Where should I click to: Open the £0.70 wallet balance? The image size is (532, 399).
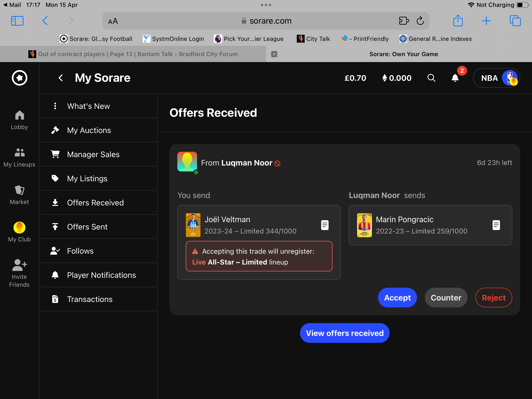click(355, 78)
